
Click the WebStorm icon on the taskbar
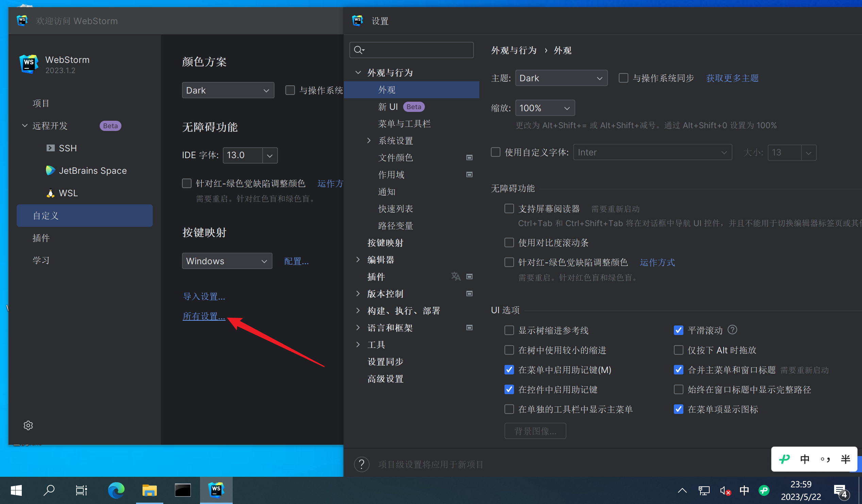(216, 490)
